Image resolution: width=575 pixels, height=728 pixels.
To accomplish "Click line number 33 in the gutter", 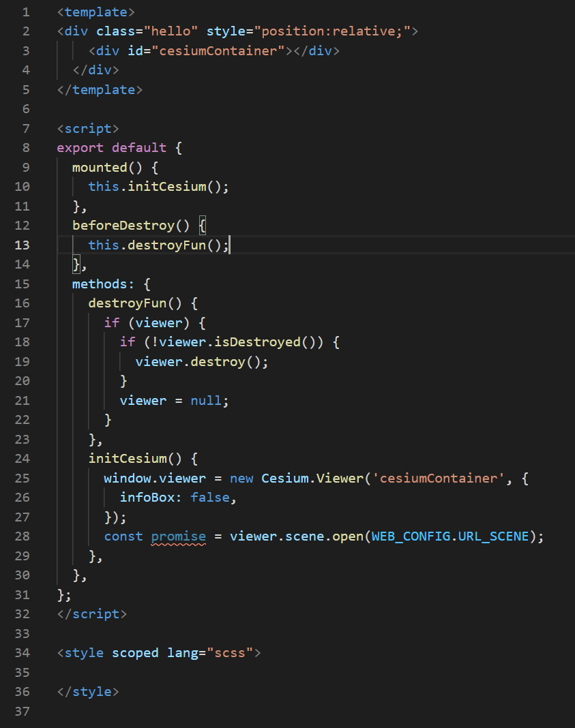I will [22, 633].
